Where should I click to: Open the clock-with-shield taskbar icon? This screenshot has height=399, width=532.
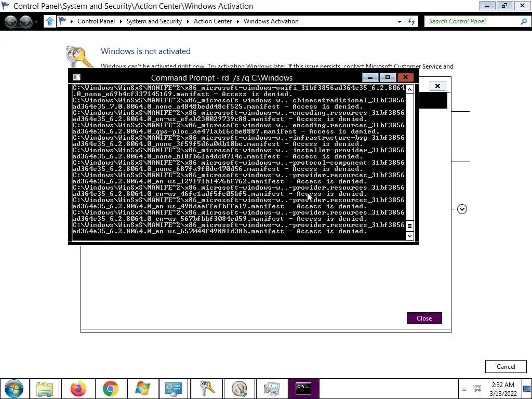coord(240,389)
